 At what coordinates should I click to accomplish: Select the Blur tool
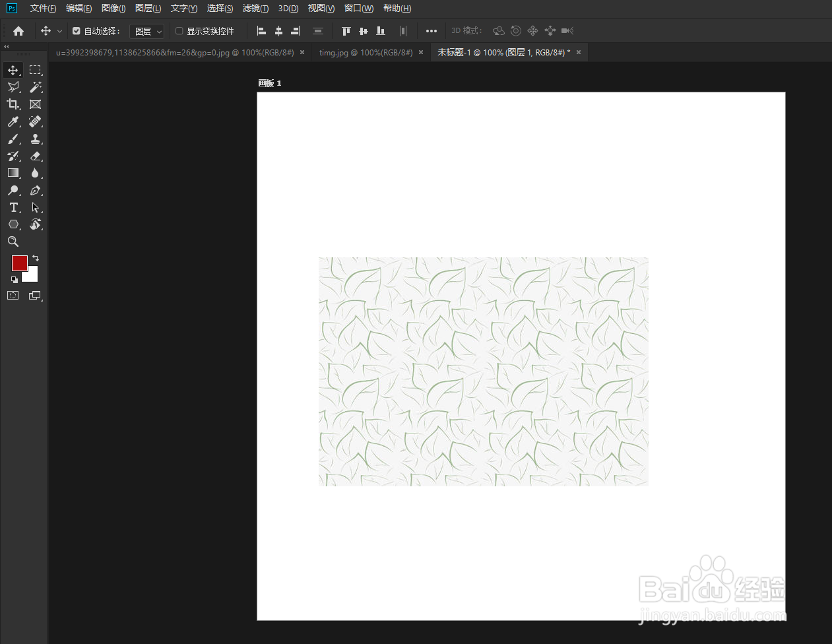point(36,173)
